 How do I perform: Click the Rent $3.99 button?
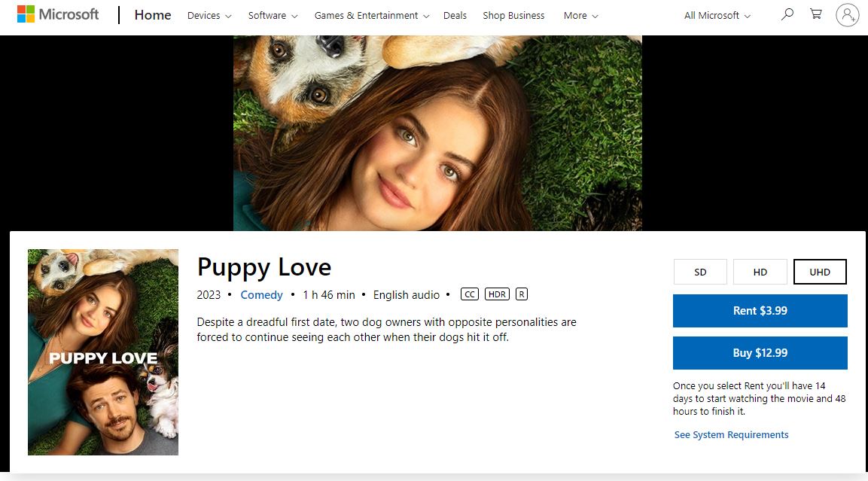[x=760, y=310]
